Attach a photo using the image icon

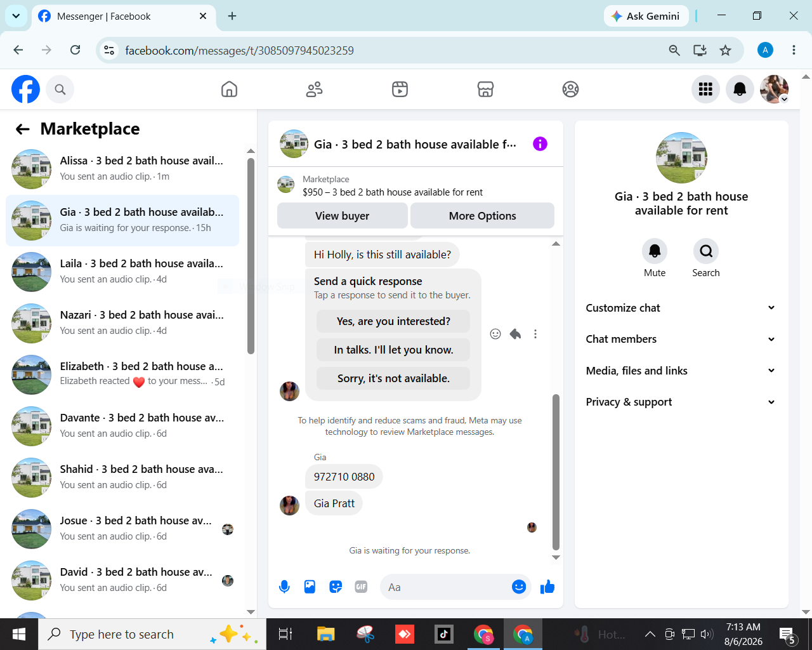tap(310, 587)
